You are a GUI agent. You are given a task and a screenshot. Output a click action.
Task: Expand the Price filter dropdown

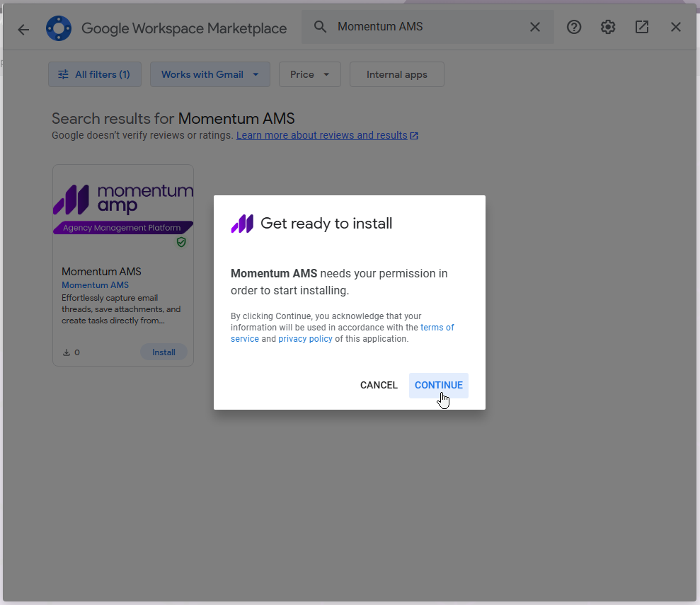click(x=310, y=74)
